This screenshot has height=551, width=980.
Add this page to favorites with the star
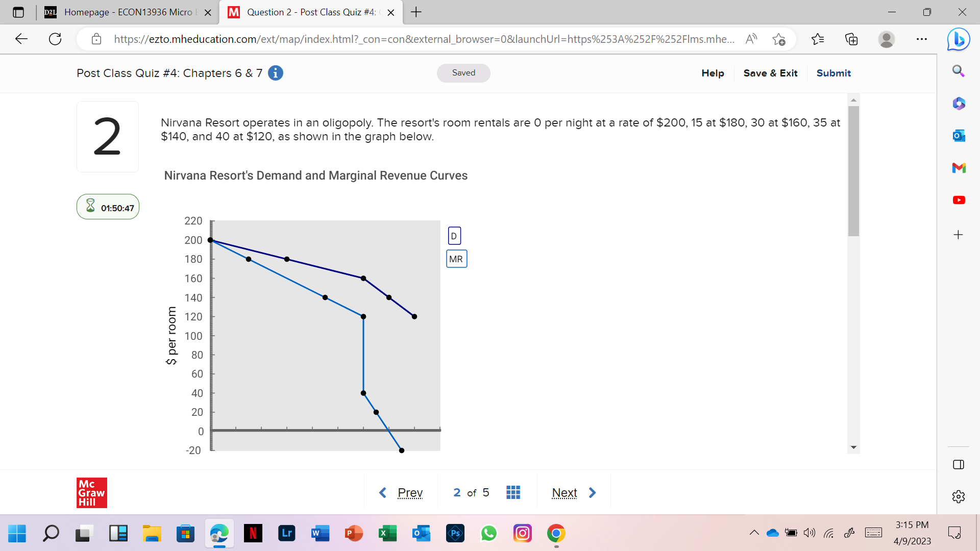779,39
